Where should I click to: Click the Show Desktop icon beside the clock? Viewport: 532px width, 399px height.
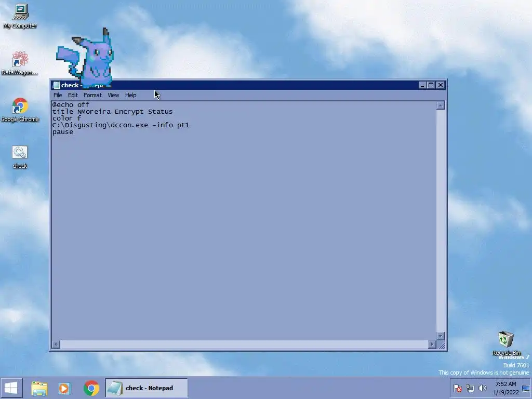526,388
